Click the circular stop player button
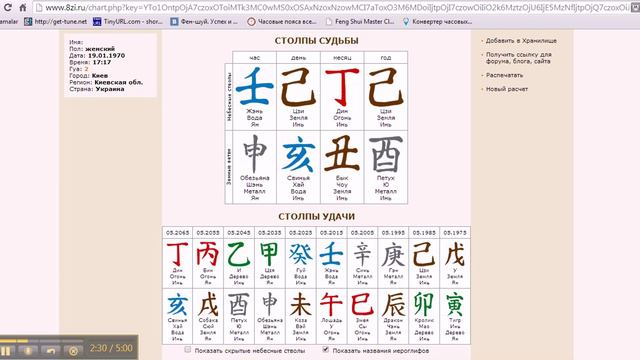Screen dimensions: 640x360 (x=73, y=351)
